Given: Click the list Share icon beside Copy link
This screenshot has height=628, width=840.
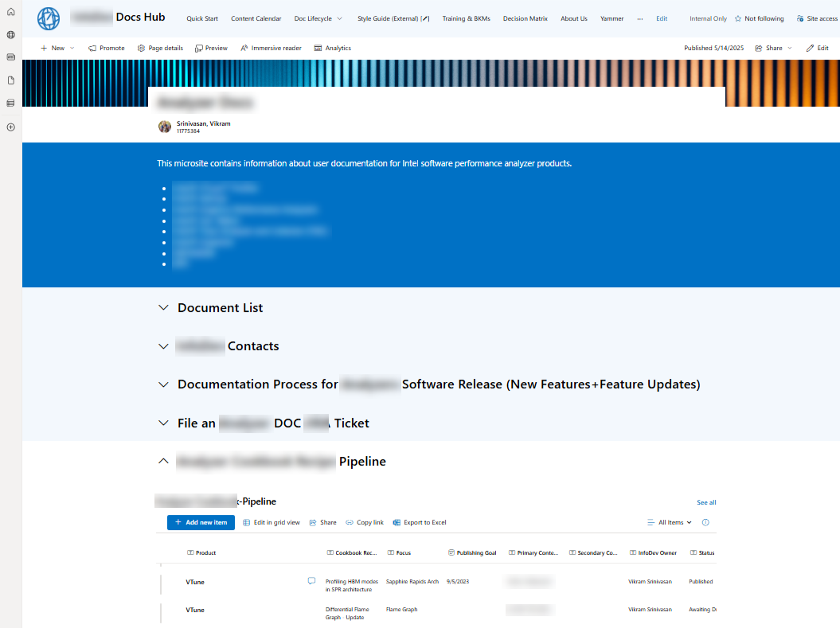Looking at the screenshot, I should (313, 522).
